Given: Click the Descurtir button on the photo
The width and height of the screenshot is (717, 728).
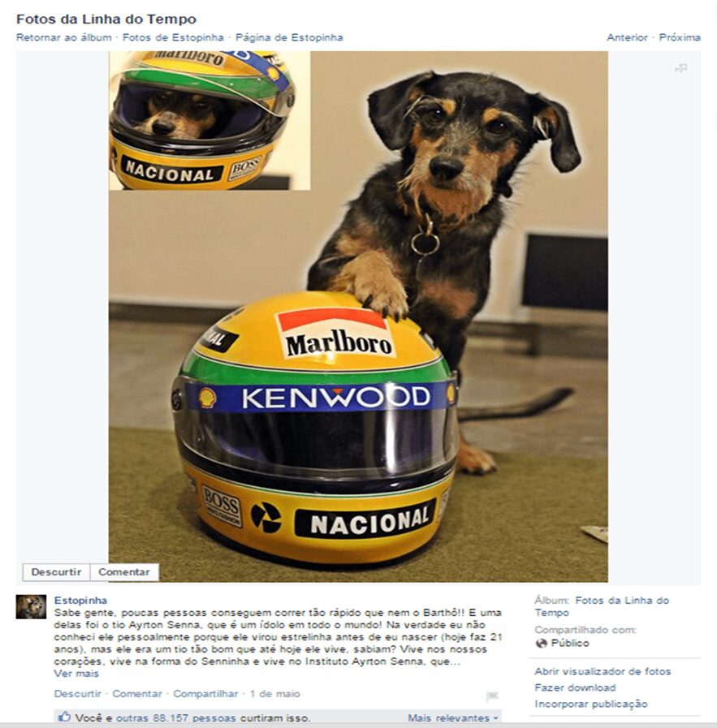Looking at the screenshot, I should coord(56,572).
